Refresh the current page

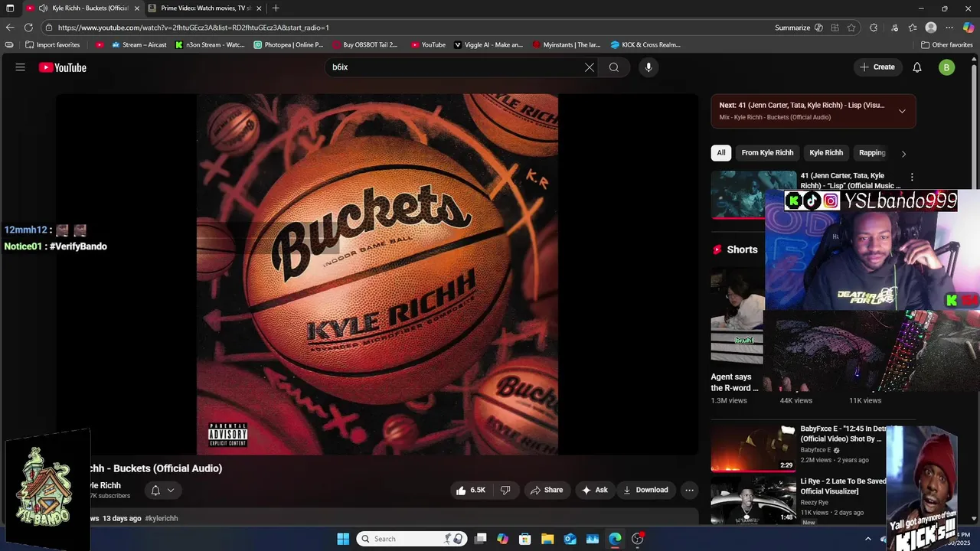pos(28,28)
